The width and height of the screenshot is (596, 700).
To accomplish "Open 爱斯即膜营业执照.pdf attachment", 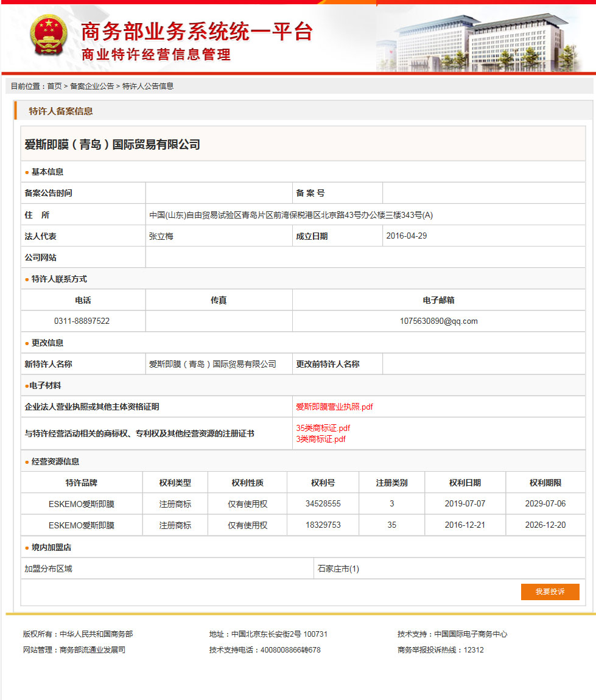I will click(334, 407).
